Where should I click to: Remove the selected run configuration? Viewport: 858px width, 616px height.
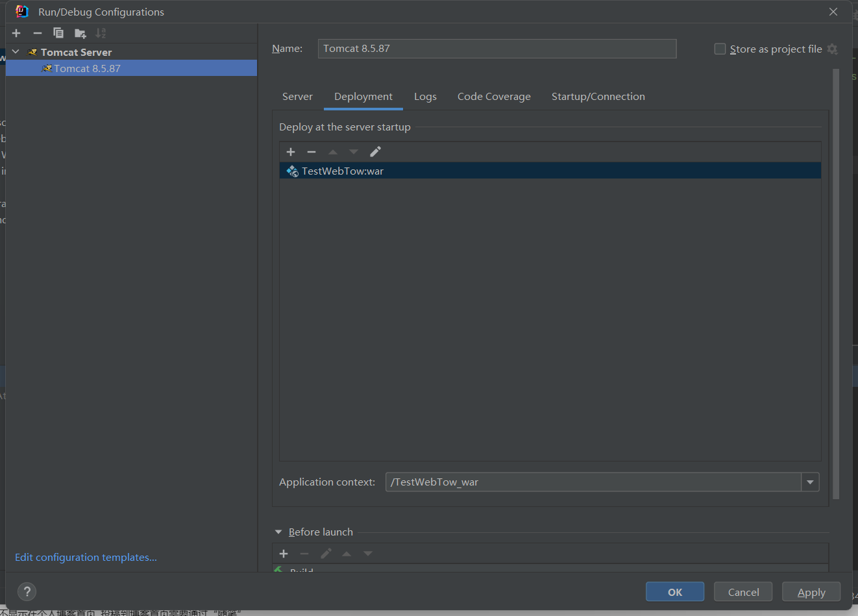[x=38, y=33]
